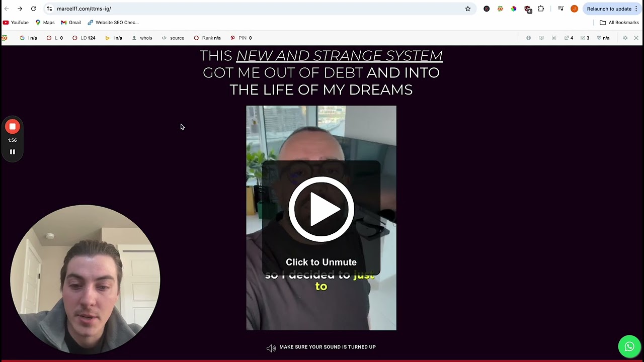
Task: Open Chrome three-dot menu
Action: [x=636, y=9]
